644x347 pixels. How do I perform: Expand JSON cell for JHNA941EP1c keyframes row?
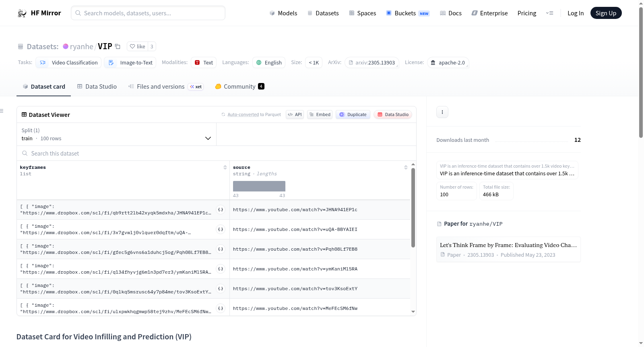click(x=221, y=210)
